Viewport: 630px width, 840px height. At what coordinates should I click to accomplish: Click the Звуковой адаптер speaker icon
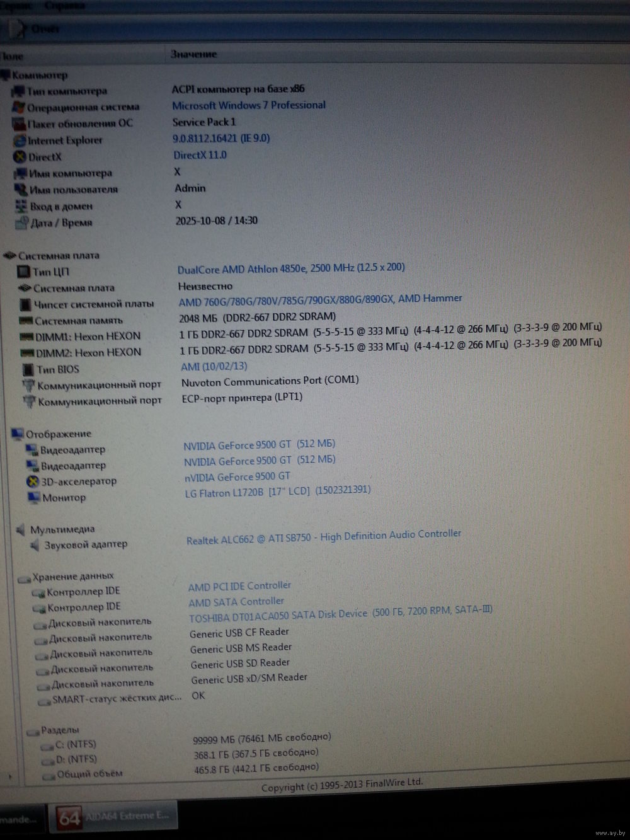click(35, 545)
